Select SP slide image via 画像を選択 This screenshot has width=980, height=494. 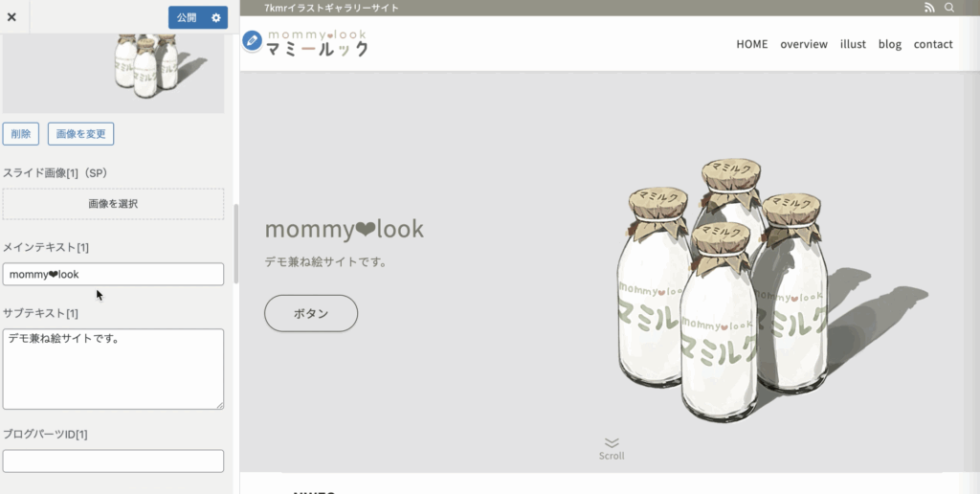tap(113, 204)
